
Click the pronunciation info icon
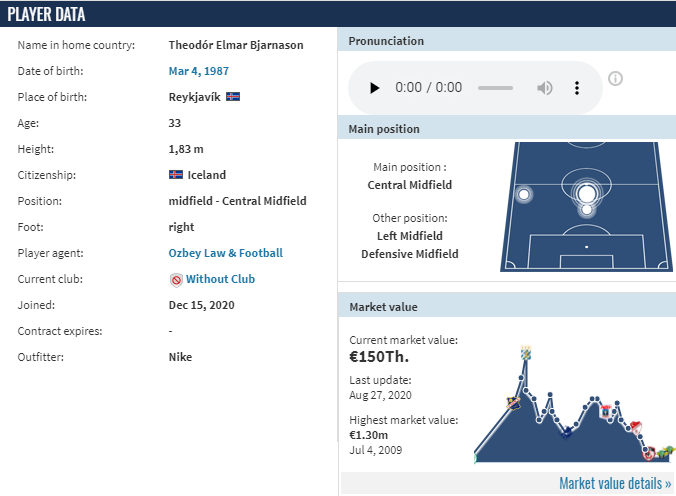(x=615, y=78)
